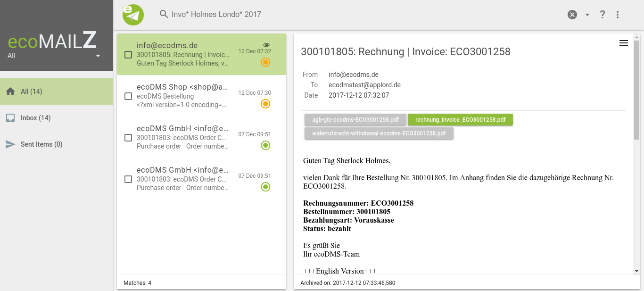Image resolution: width=644 pixels, height=291 pixels.
Task: Click the Rechnungsnummer: ECO3001258 line
Action: pos(358,203)
